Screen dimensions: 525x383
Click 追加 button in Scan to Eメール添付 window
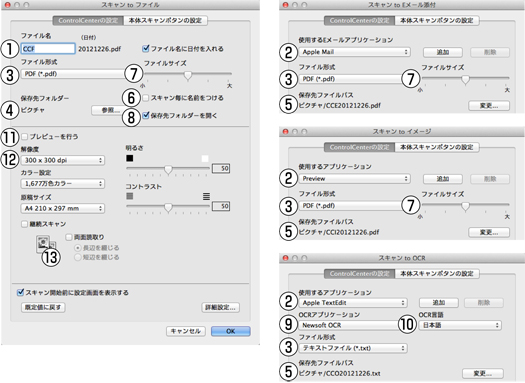click(443, 52)
